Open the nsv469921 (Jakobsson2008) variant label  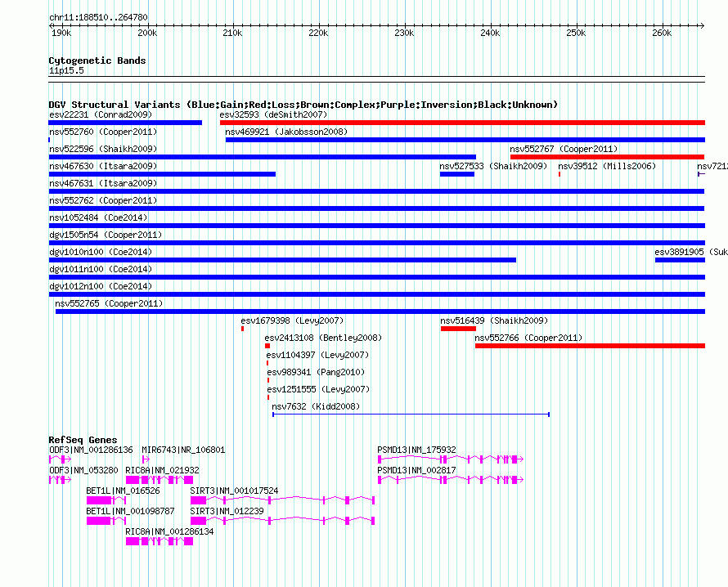(x=286, y=132)
